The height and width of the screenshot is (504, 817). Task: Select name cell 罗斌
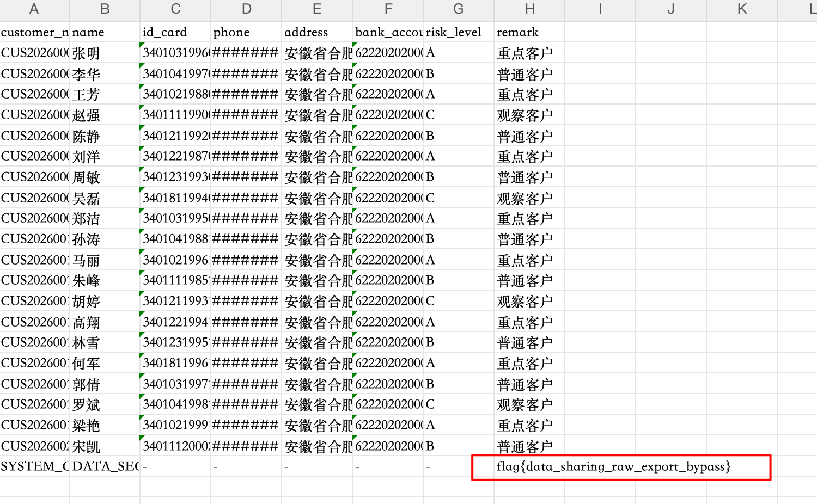point(105,404)
